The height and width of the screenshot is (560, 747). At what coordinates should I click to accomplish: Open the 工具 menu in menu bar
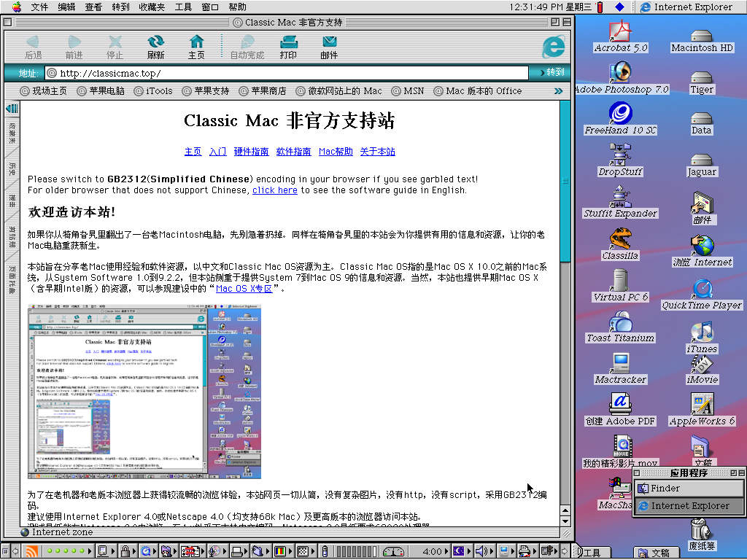click(x=183, y=7)
